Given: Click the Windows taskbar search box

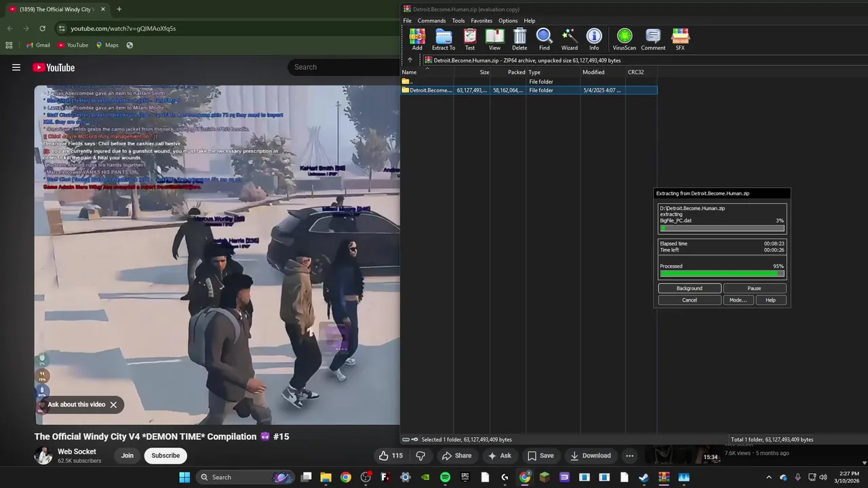Looking at the screenshot, I should [x=245, y=477].
